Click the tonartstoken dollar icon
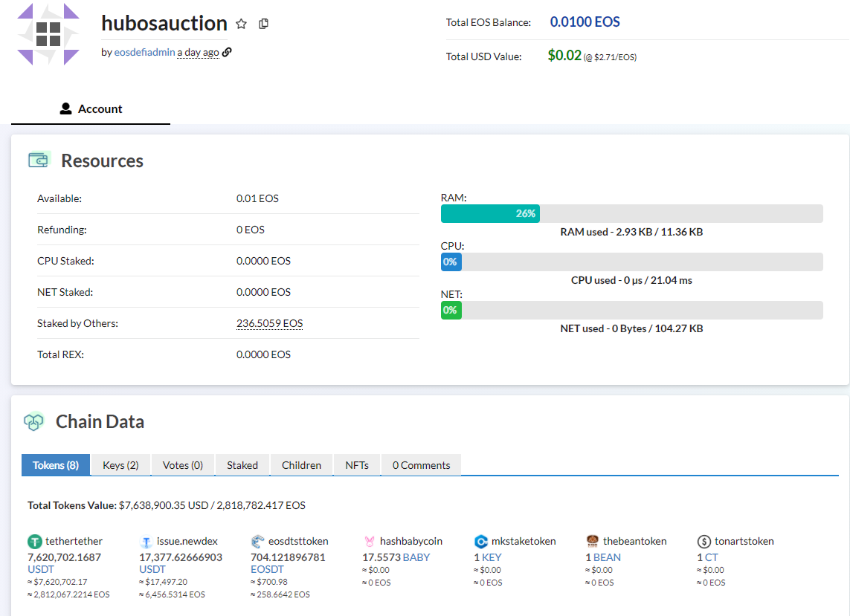Image resolution: width=850 pixels, height=616 pixels. 703,542
